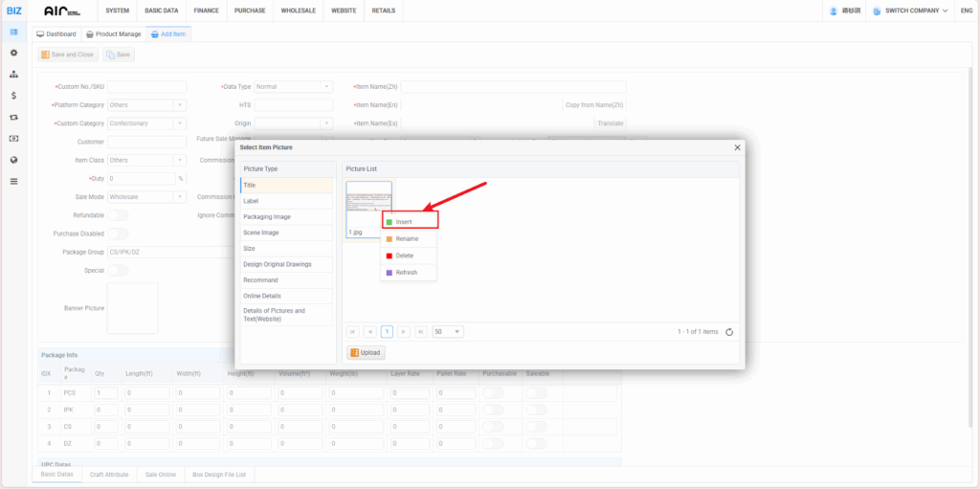Click the 1.jpg picture thumbnail
This screenshot has height=489, width=980.
coord(368,205)
